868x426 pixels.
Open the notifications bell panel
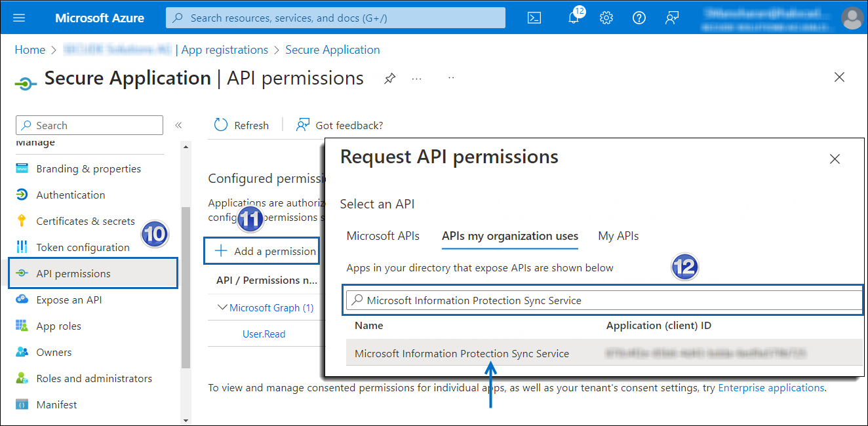click(573, 18)
